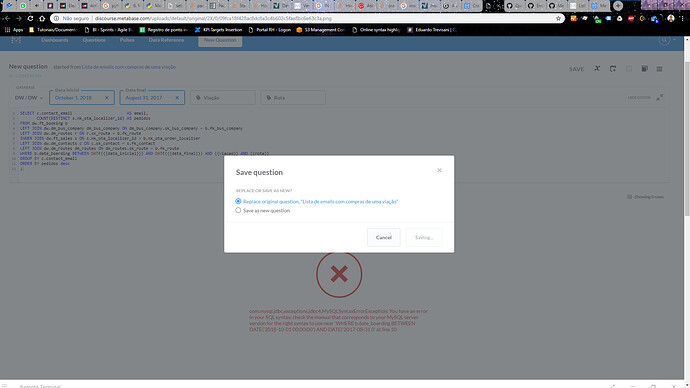
Task: Click the HIDE EDITOR link
Action: click(x=639, y=98)
